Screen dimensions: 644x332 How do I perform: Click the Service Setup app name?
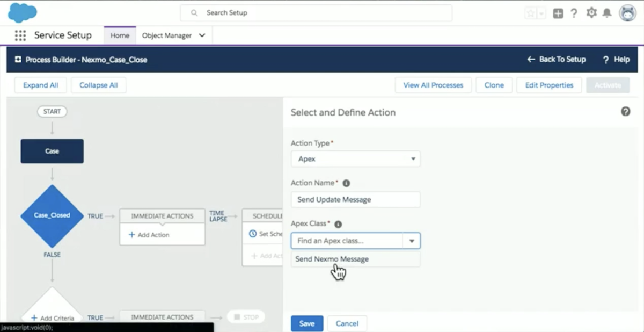63,35
